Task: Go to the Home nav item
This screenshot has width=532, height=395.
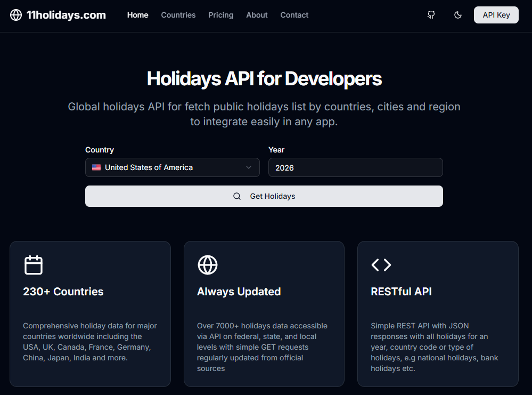Action: 138,15
